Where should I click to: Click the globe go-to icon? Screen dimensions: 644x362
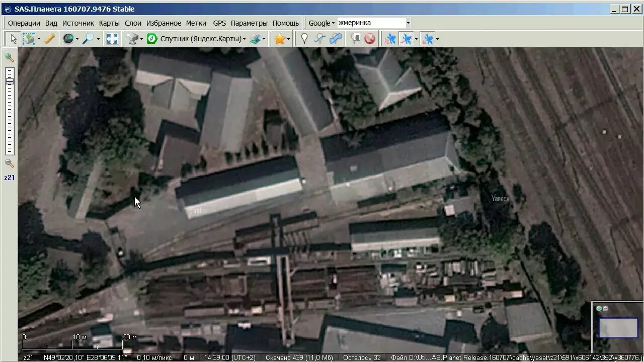pos(68,39)
